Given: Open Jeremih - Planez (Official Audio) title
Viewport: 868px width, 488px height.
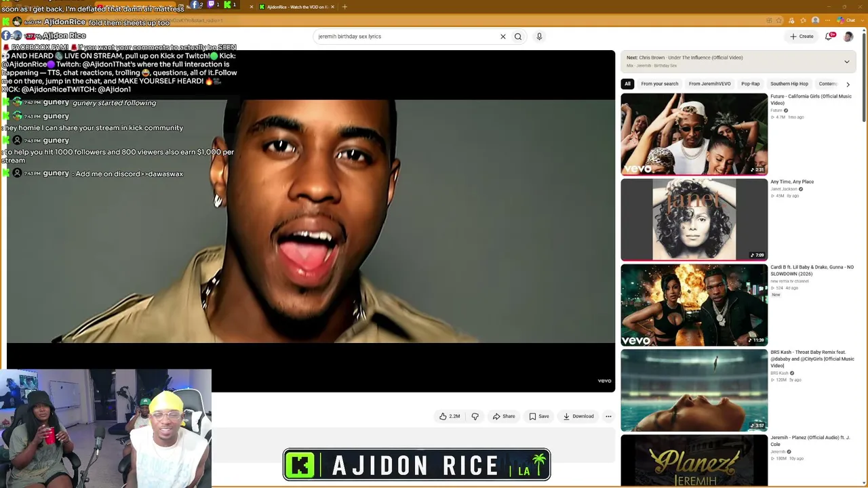Looking at the screenshot, I should click(x=810, y=441).
